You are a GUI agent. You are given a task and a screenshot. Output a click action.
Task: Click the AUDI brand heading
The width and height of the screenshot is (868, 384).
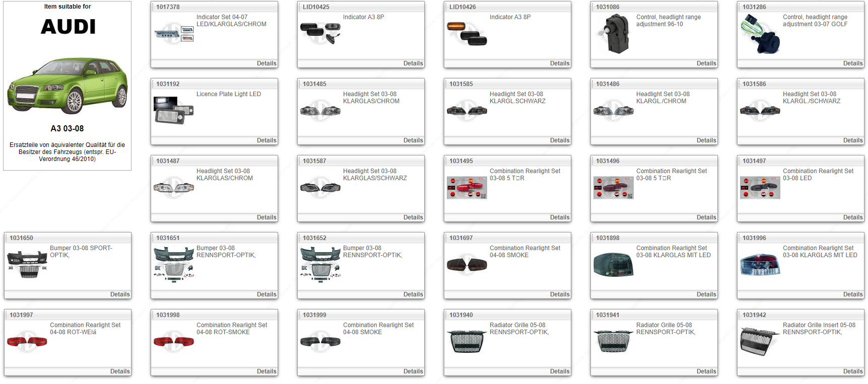tap(68, 27)
